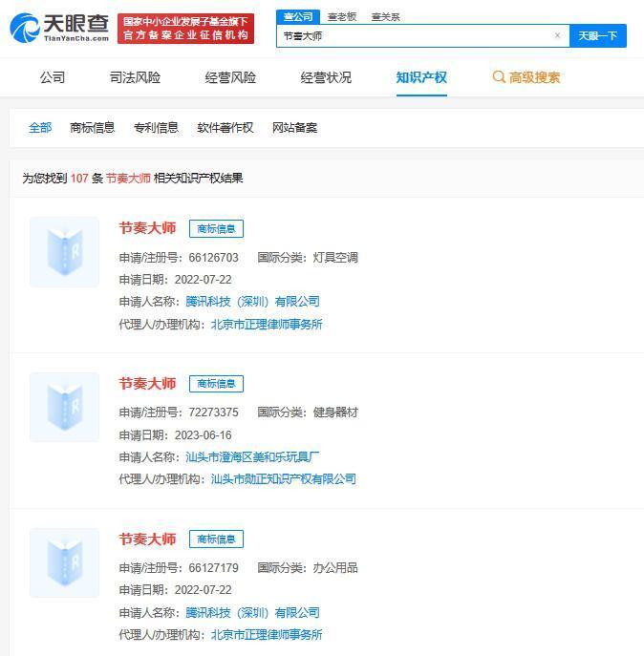Click the trademark thumbnail for registration 72273375

tap(64, 407)
